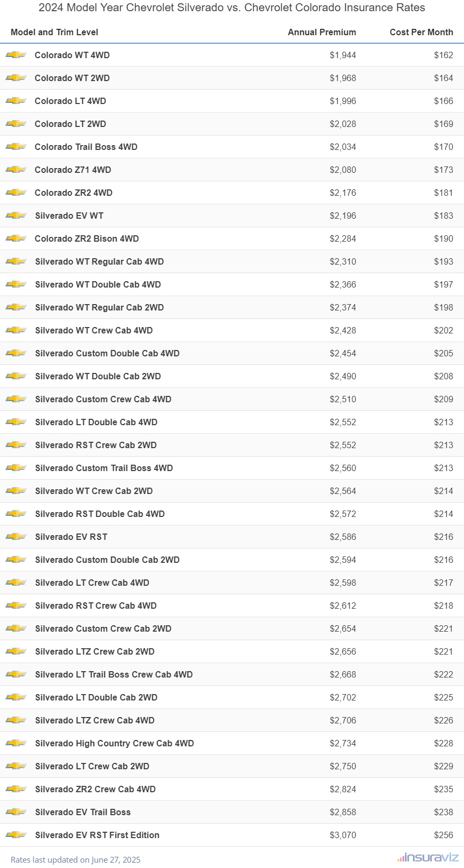
Task: Select the $1,944 annual premium value
Action: [x=343, y=55]
